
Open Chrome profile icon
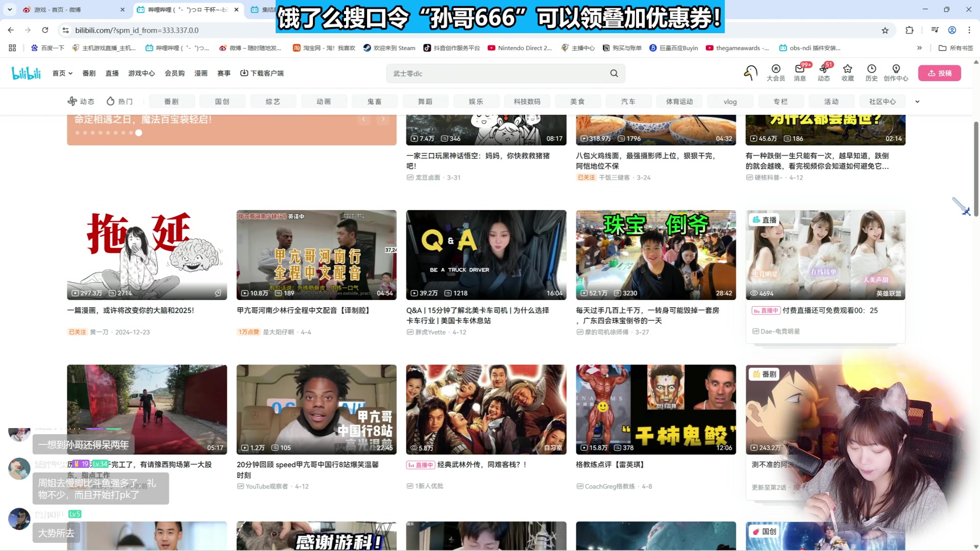pyautogui.click(x=952, y=30)
